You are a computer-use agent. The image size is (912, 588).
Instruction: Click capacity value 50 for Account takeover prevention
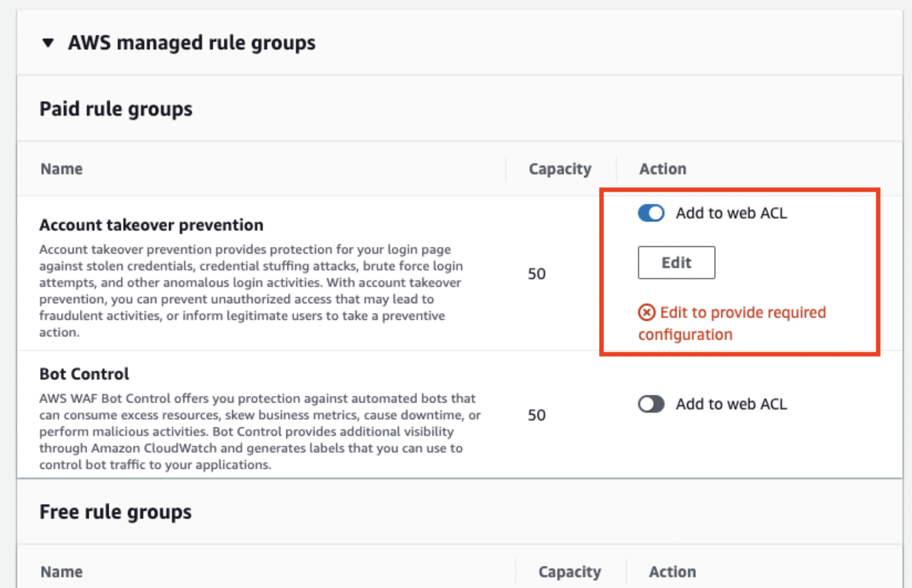(536, 274)
